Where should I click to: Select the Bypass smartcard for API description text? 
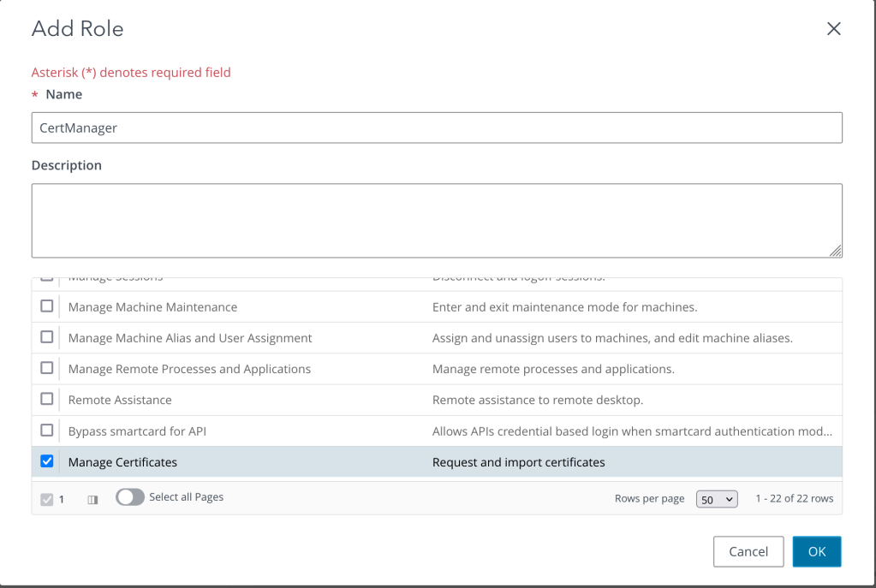[x=632, y=431]
